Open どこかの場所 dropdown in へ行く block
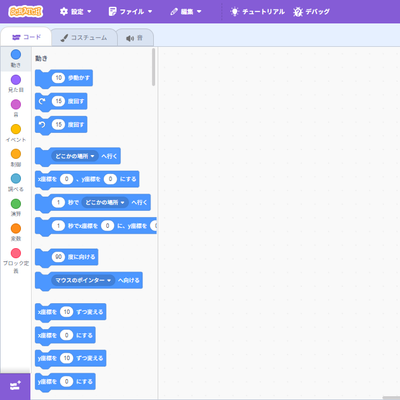This screenshot has height=400, width=400. 75,156
